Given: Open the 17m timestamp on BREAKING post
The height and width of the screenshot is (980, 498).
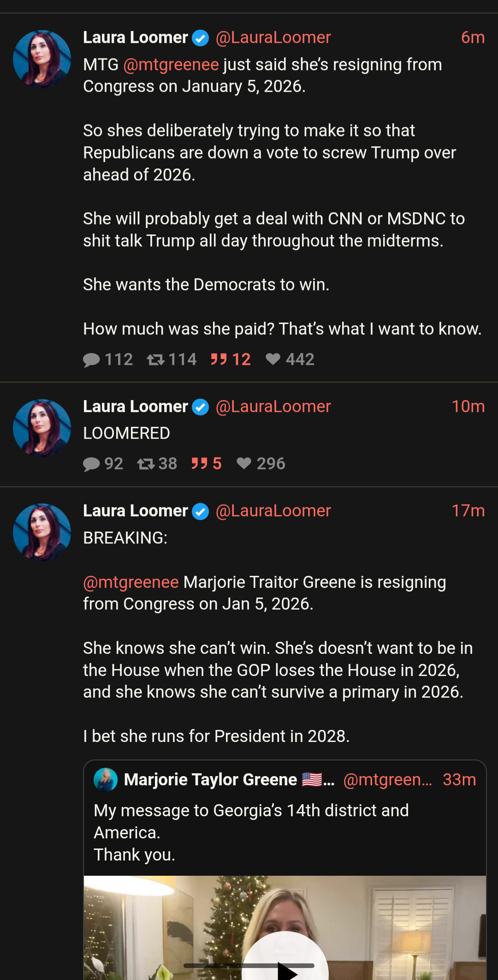Looking at the screenshot, I should pos(468,511).
